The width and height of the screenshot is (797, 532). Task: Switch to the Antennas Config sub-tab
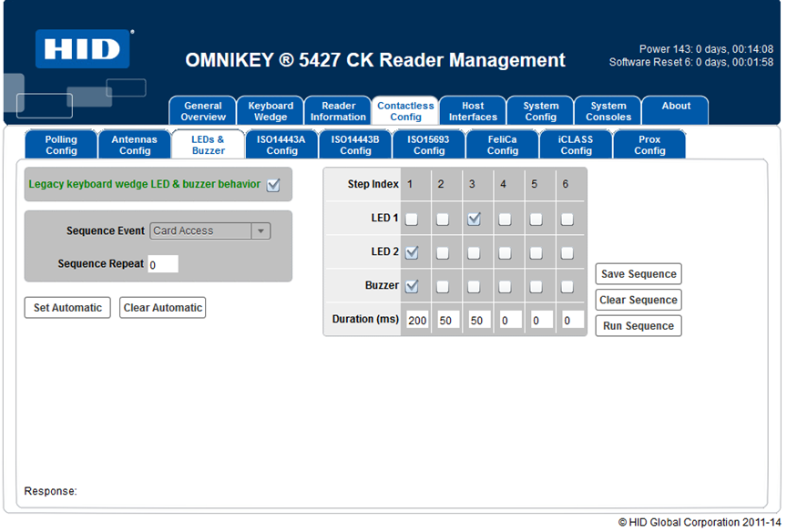coord(135,145)
